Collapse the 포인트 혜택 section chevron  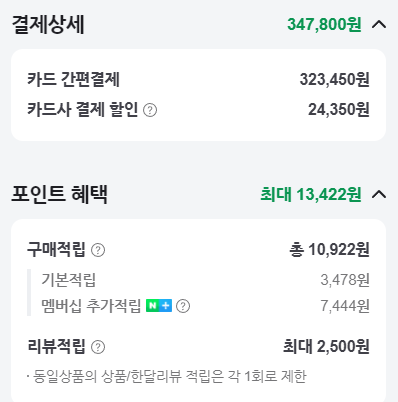coord(379,194)
